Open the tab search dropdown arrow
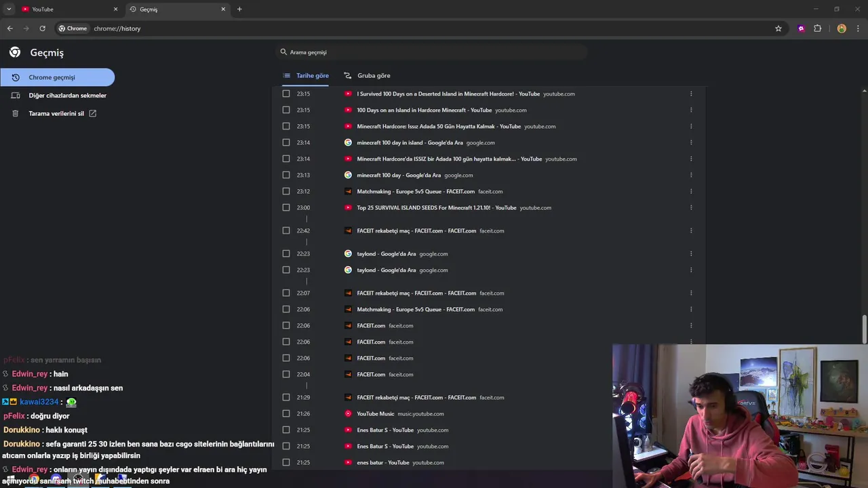868x488 pixels. [x=9, y=9]
